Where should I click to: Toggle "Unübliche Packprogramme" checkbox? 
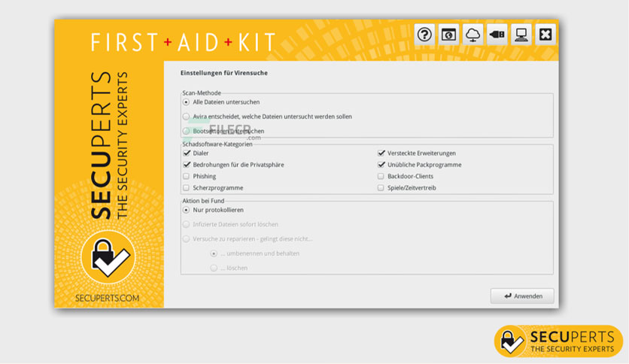[x=381, y=165]
